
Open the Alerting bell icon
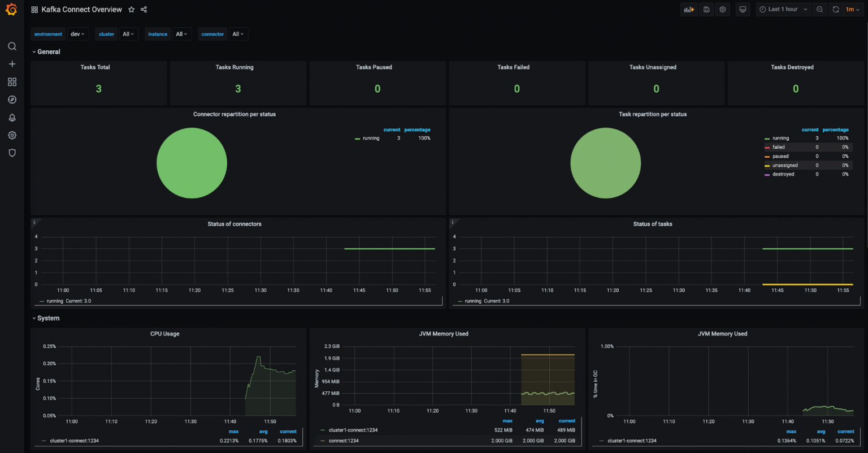point(12,118)
